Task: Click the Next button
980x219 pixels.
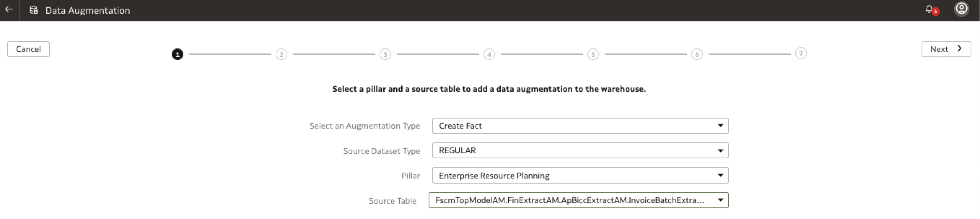Action: [x=946, y=49]
